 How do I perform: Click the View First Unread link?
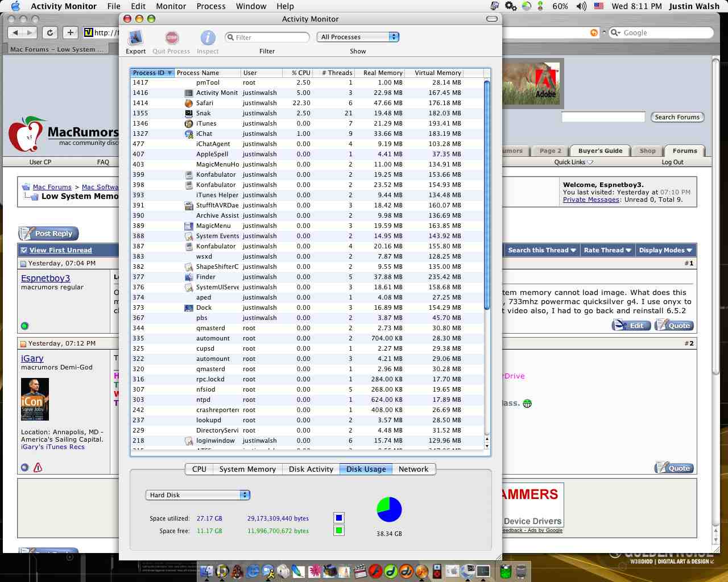coord(60,250)
